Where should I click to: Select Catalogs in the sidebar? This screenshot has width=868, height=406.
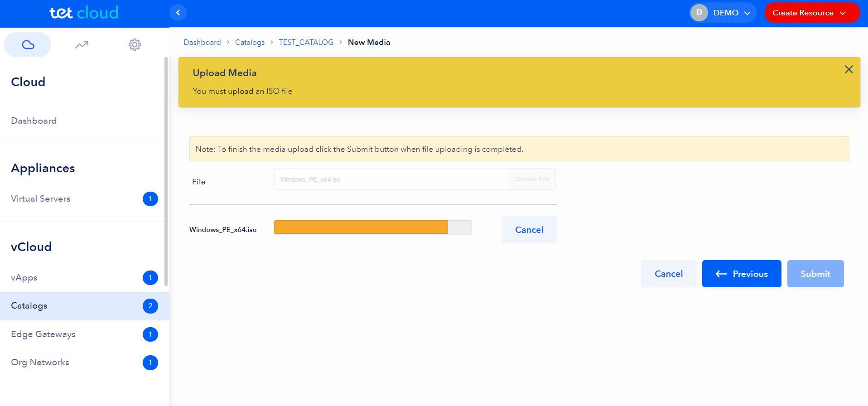click(85, 306)
